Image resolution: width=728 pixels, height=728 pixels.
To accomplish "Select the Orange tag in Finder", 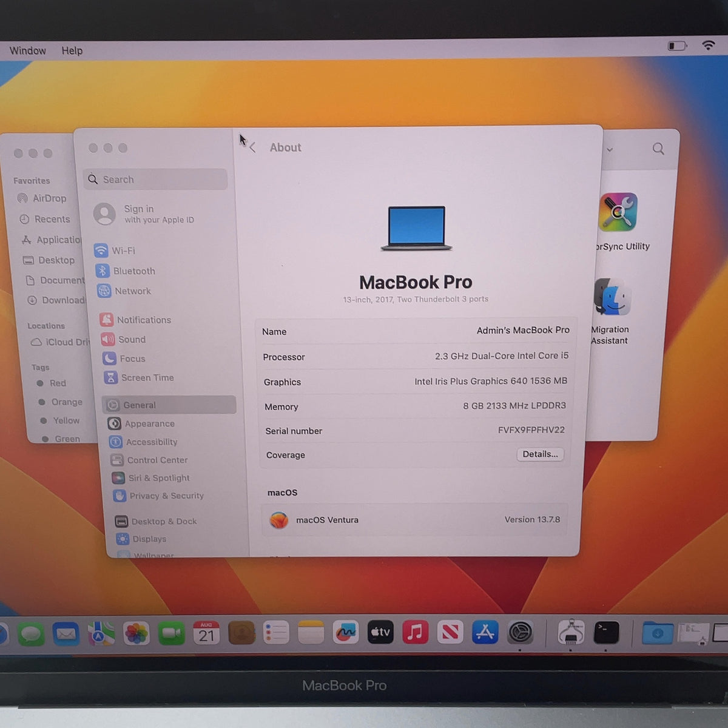I will tap(60, 402).
